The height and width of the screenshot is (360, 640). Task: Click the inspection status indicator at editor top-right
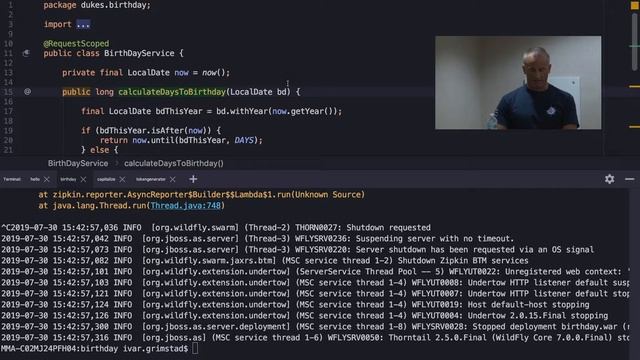point(635,6)
